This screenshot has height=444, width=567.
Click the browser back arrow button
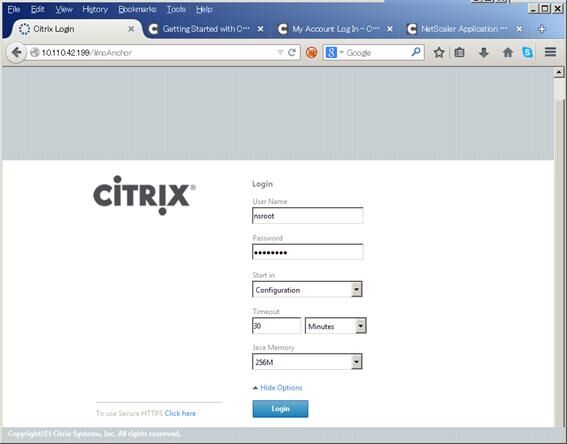16,53
